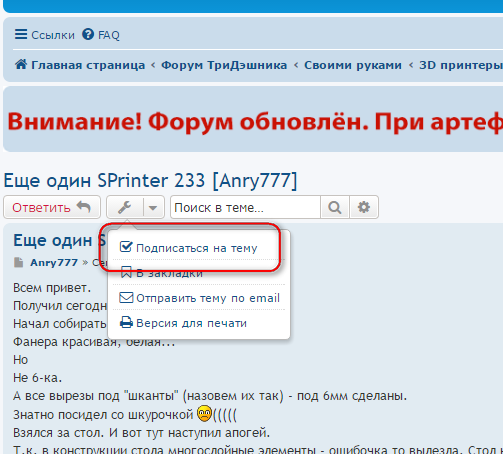Open Своими руками breadcrumb
Viewport: 503px width, 454px height.
click(353, 65)
